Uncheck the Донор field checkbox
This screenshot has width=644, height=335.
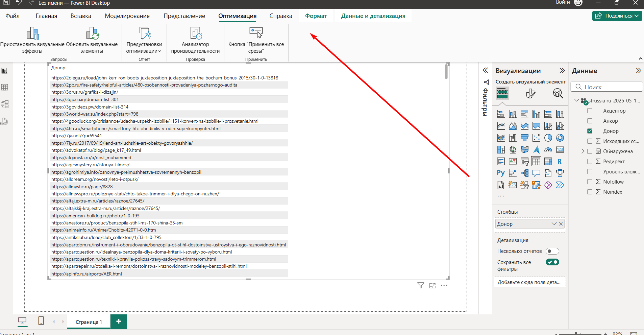click(x=590, y=131)
